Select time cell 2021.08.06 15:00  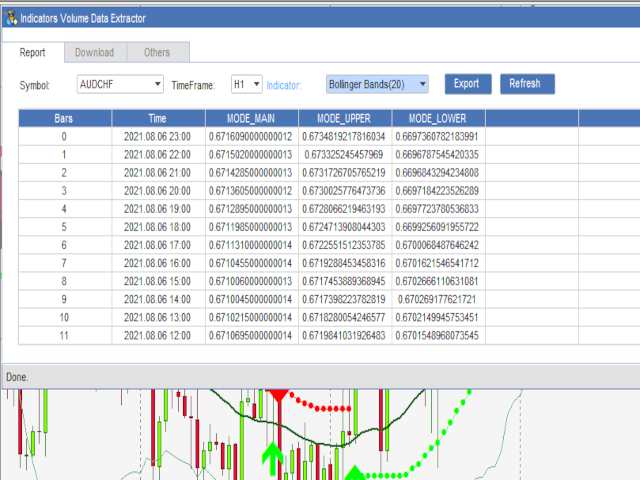click(158, 281)
